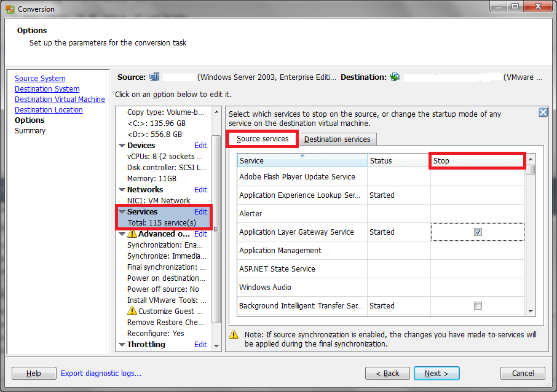Viewport: 557px width, 392px height.
Task: Click the services table scrollbar down arrow
Action: tap(531, 312)
